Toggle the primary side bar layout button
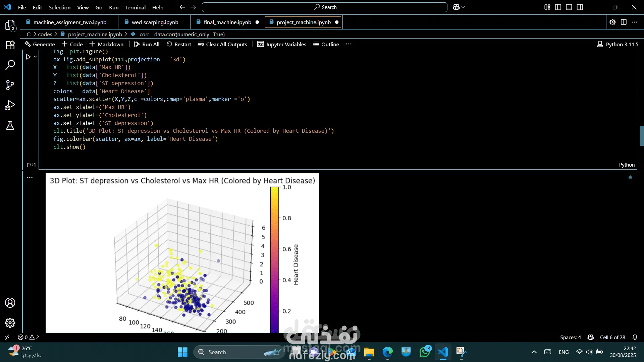644x362 pixels. point(558,7)
